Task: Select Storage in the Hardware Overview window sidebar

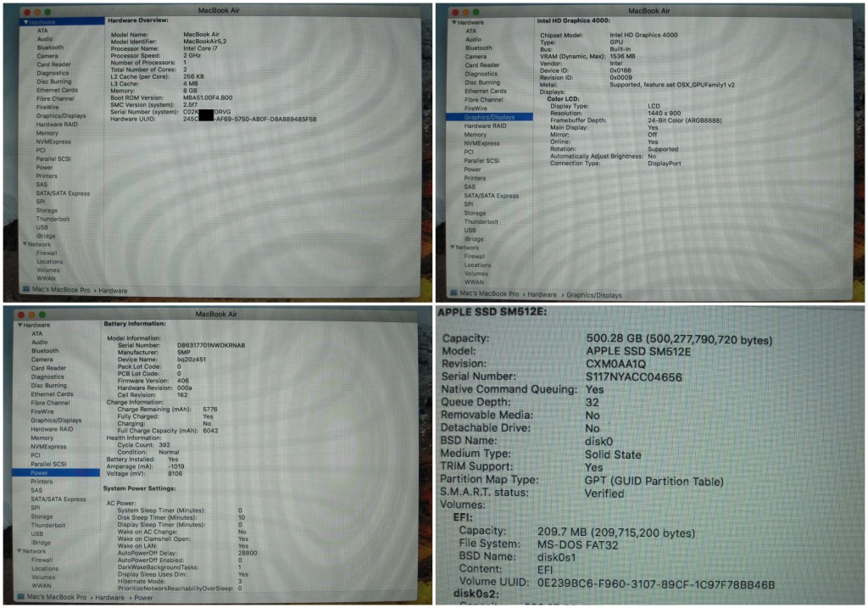Action: (x=47, y=210)
